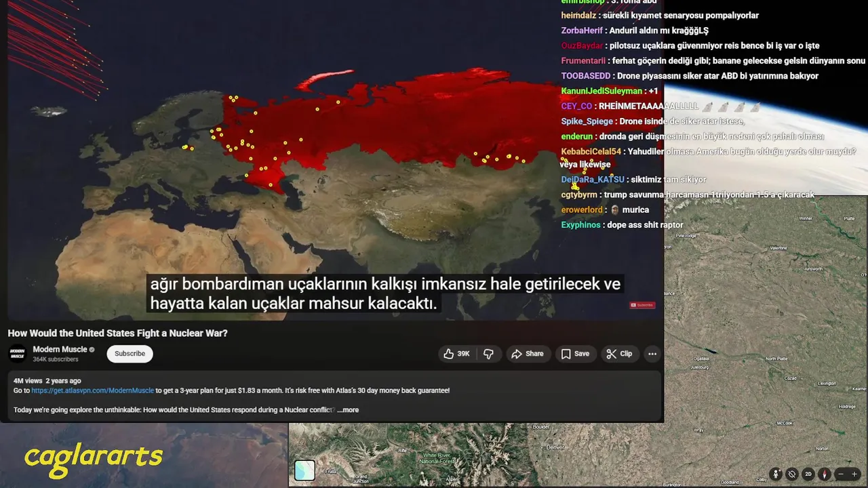Click chat username cgtybyrm
868x488 pixels.
click(x=580, y=195)
